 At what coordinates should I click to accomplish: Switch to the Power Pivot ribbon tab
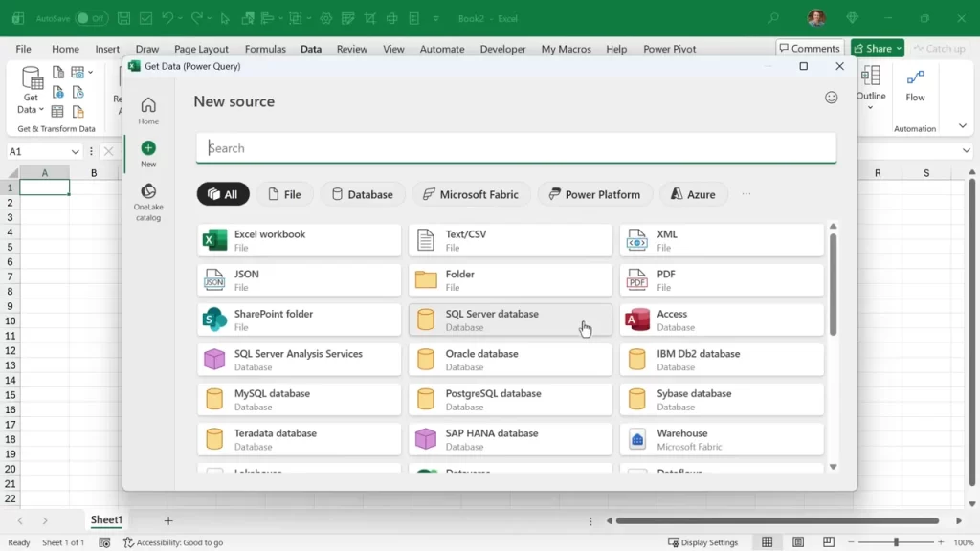669,48
